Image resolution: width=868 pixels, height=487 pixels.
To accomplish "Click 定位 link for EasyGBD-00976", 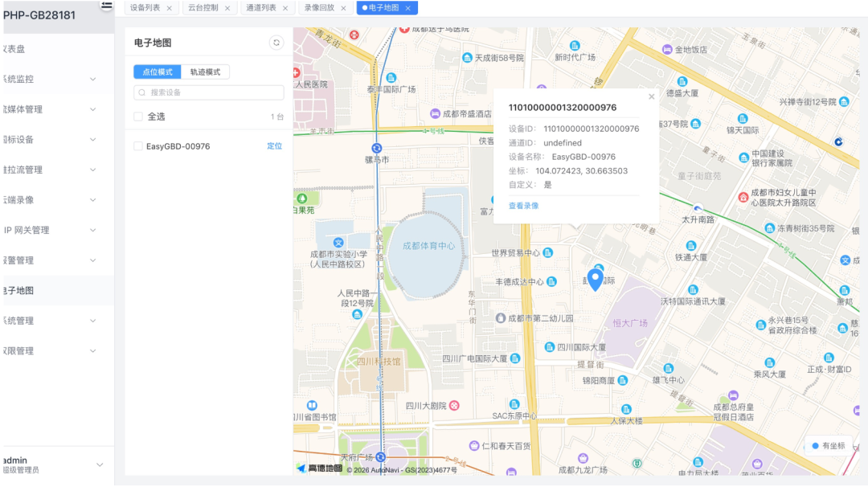I will 275,146.
